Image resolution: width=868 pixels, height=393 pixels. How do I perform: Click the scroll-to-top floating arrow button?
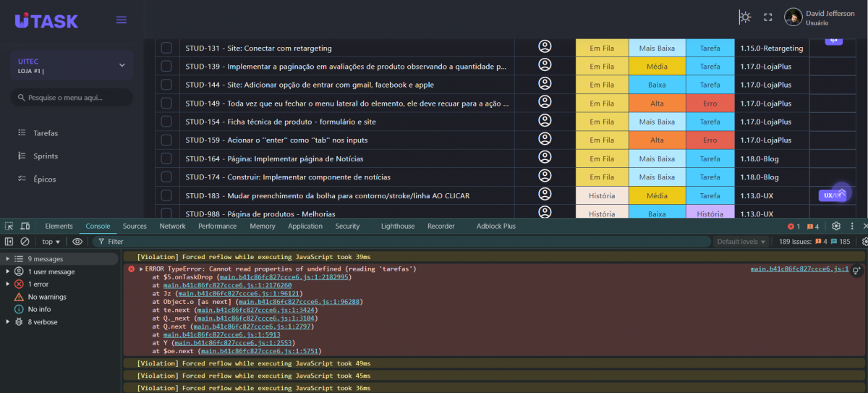pyautogui.click(x=841, y=192)
